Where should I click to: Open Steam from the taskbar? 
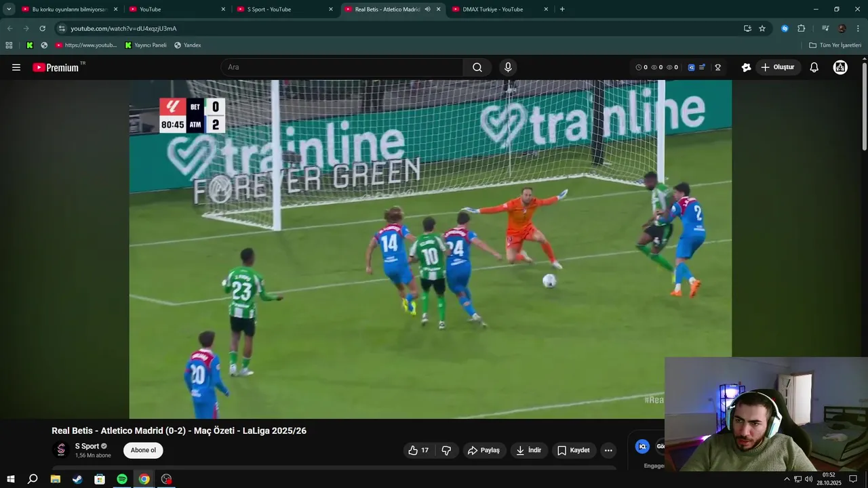[77, 479]
